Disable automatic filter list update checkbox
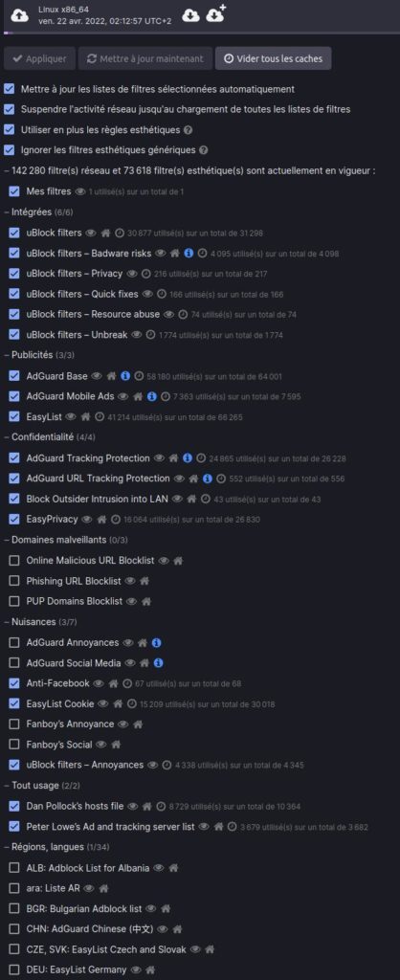Screen dimensions: 400x980 click(x=9, y=89)
